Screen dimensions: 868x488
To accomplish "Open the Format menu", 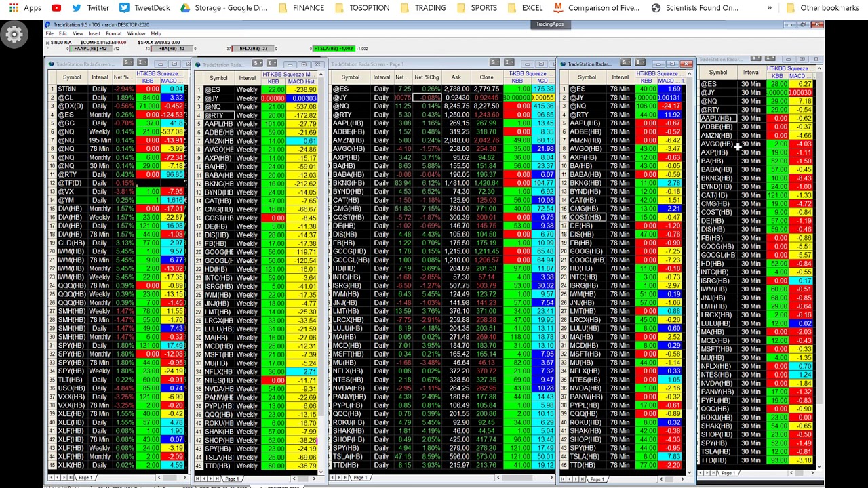I will coord(114,33).
